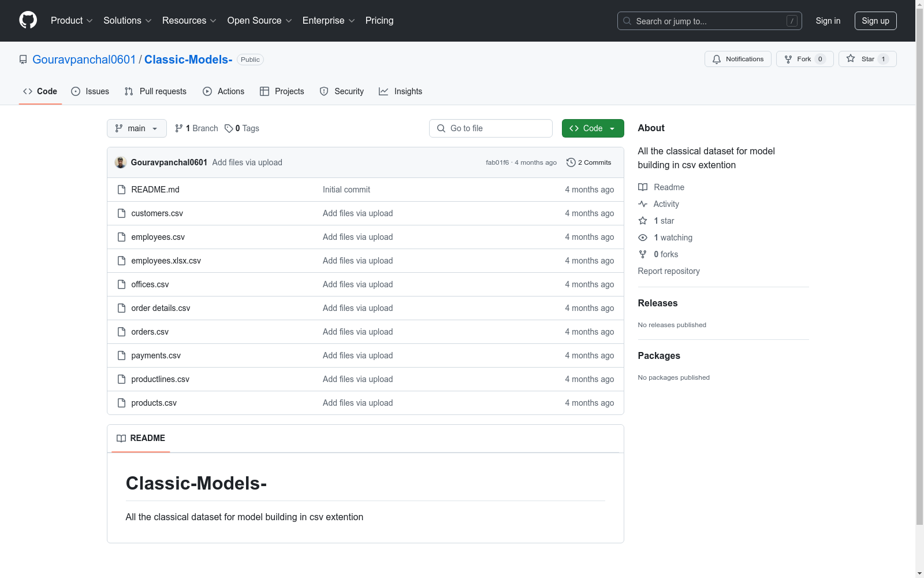
Task: Click the magnifier icon in Go to file
Action: (441, 128)
